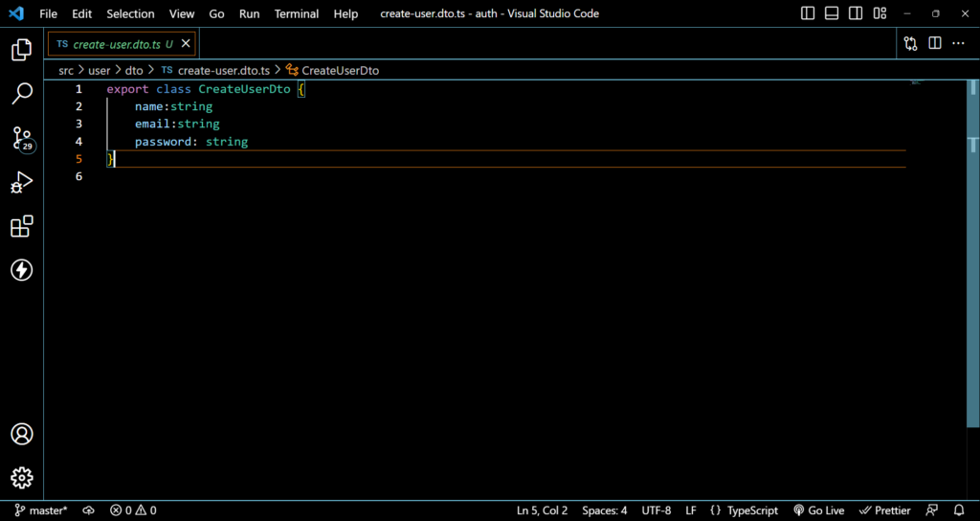Open the Edit menu
The image size is (980, 521).
(82, 13)
